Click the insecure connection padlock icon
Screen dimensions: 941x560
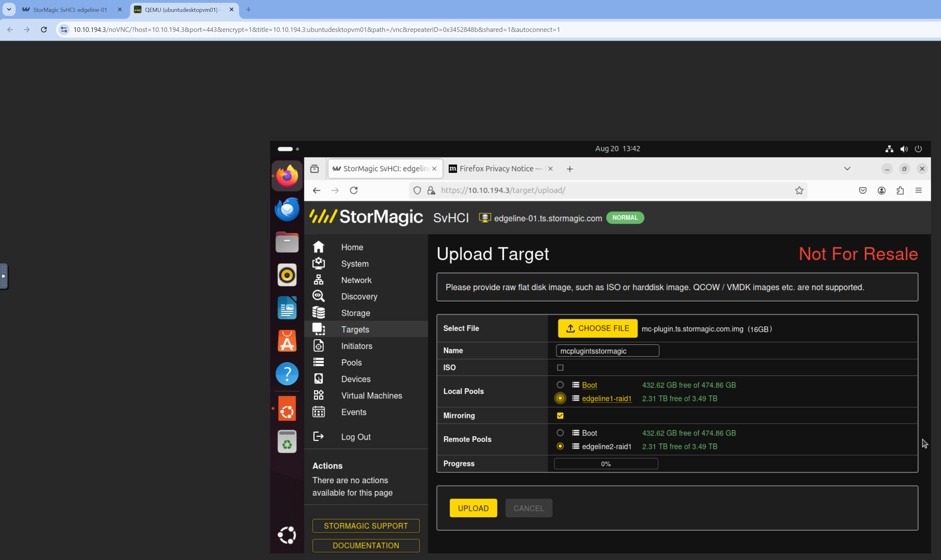(x=431, y=190)
